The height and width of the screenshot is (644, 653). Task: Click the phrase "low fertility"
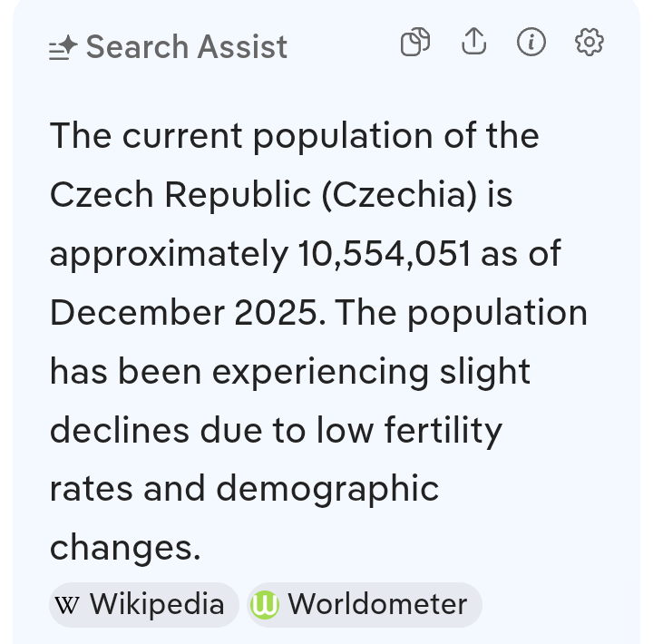coord(409,430)
